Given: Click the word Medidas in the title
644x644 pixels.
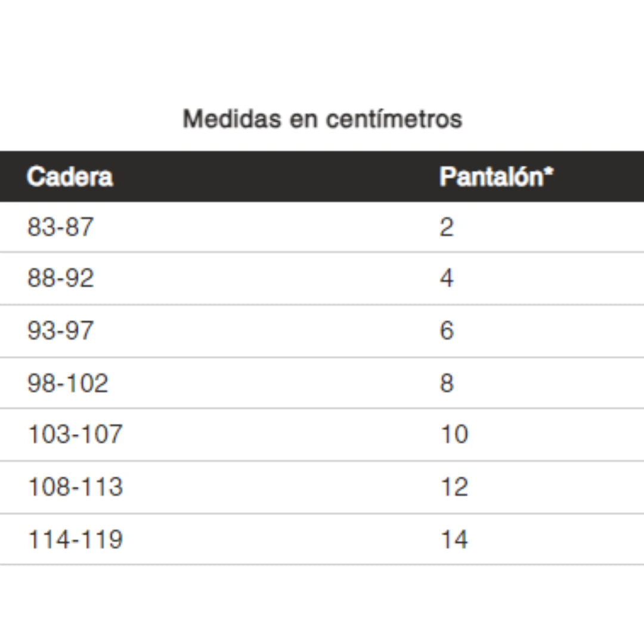Looking at the screenshot, I should (232, 119).
